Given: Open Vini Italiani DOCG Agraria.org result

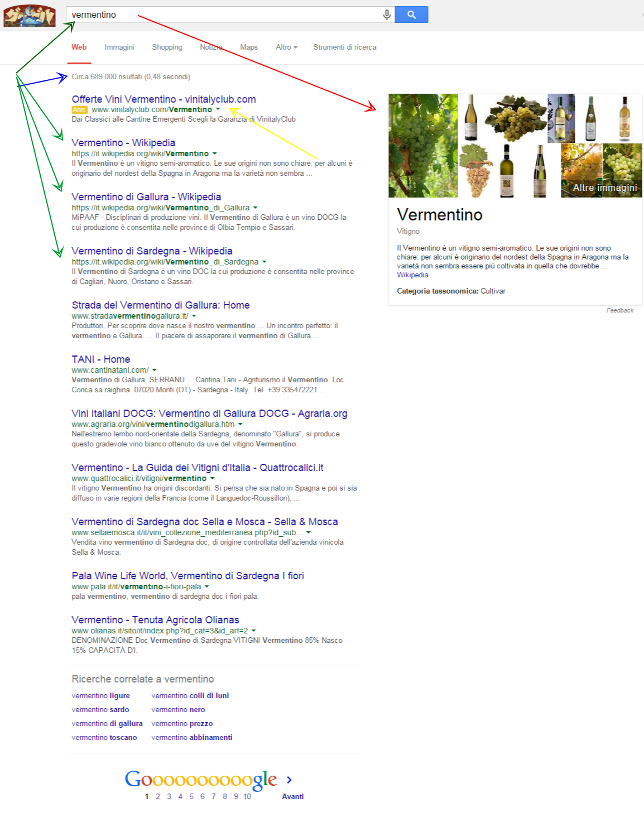Looking at the screenshot, I should tap(209, 414).
